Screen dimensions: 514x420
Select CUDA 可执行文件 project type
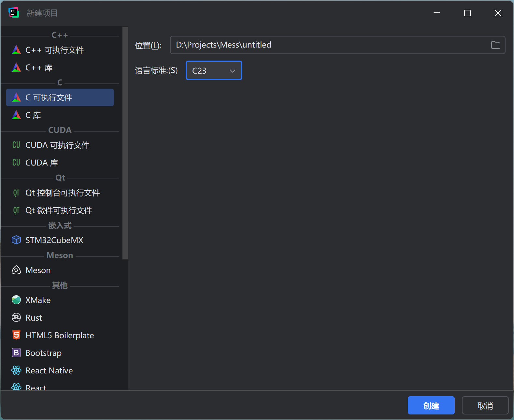click(57, 145)
